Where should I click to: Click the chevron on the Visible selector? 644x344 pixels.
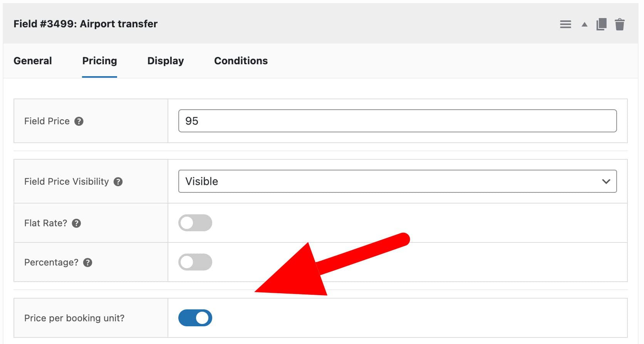point(606,181)
